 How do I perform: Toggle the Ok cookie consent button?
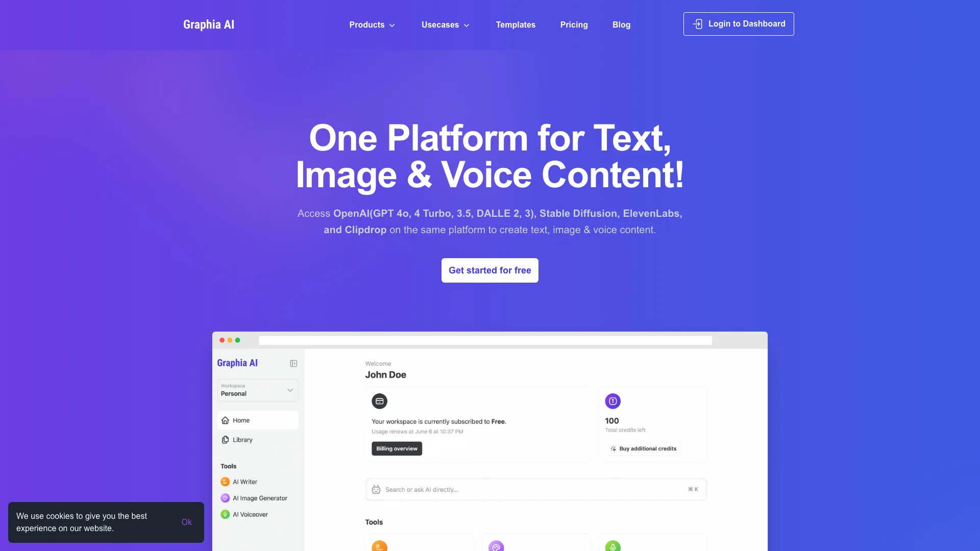pos(186,522)
